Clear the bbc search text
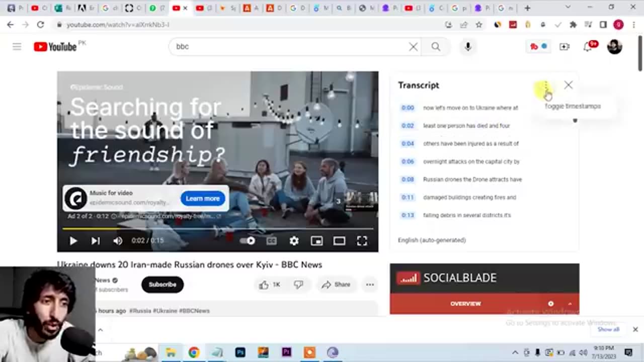644x362 pixels. [x=413, y=47]
